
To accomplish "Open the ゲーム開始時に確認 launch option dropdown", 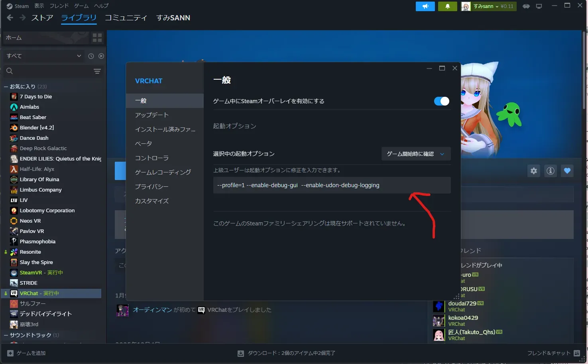I will (416, 154).
